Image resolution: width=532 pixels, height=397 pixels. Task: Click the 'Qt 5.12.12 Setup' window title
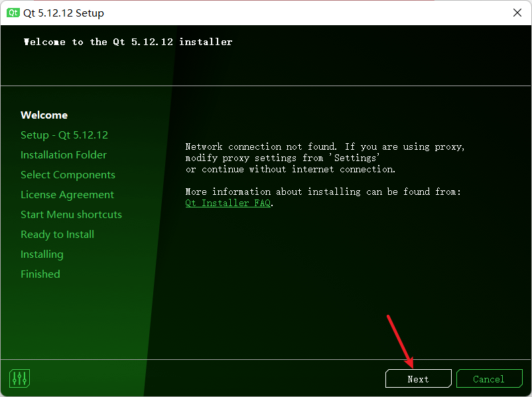pos(64,13)
